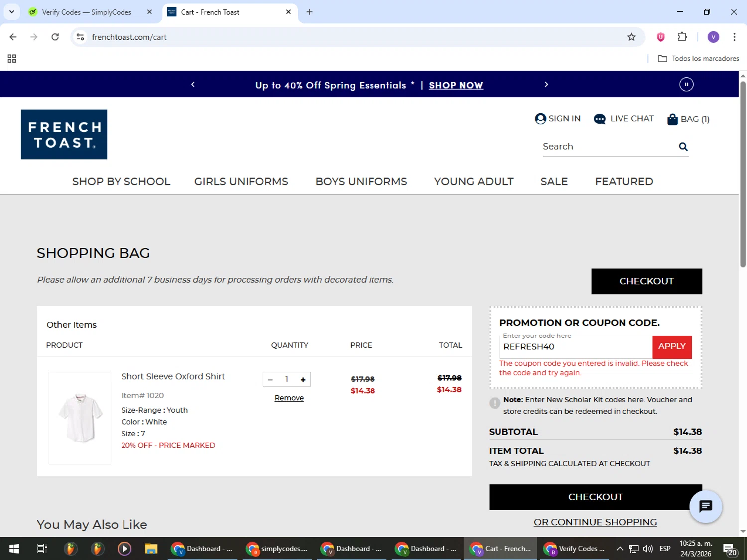Click the white shirt product thumbnail
Image resolution: width=747 pixels, height=560 pixels.
[80, 418]
